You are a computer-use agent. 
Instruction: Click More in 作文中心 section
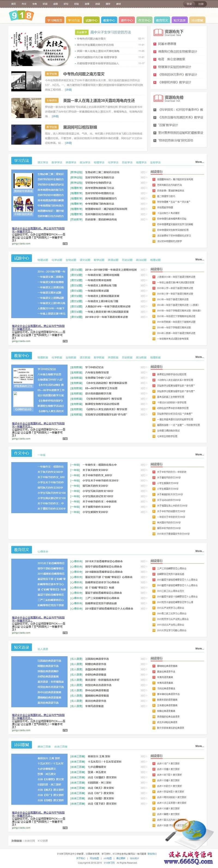click(x=199, y=454)
